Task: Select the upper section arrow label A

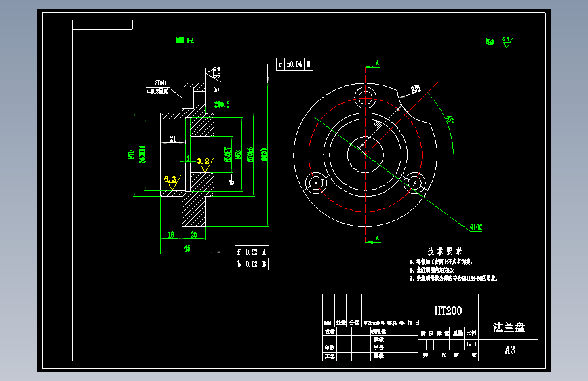Action: 378,63
